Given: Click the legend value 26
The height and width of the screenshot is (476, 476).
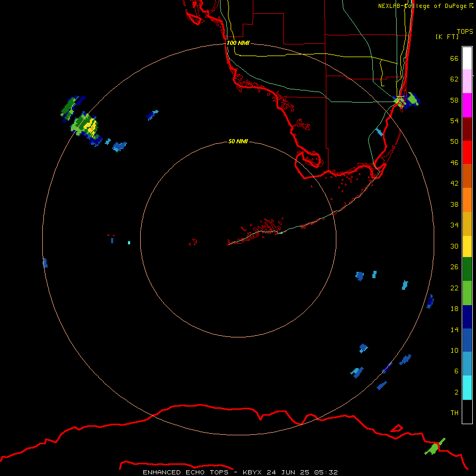Looking at the screenshot, I should [454, 267].
